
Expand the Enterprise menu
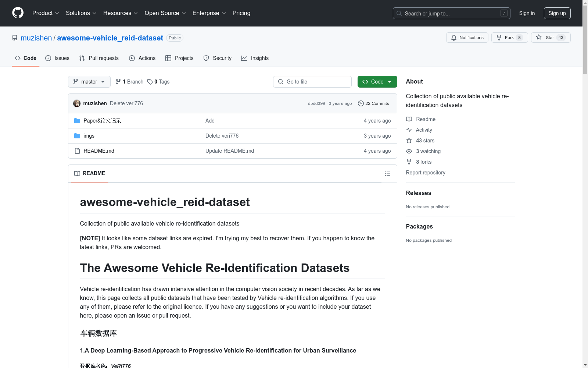point(209,13)
